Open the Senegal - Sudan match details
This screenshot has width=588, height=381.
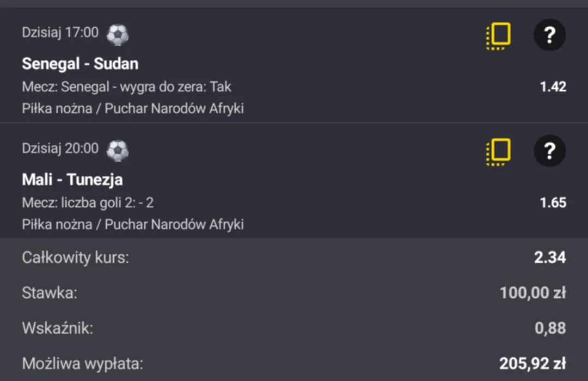(x=80, y=63)
